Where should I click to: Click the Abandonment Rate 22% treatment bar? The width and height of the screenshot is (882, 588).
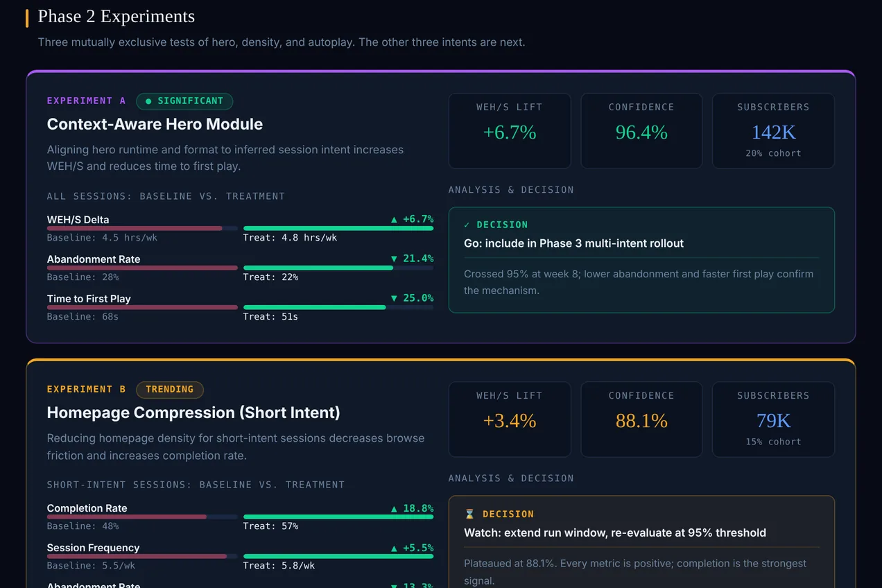(x=318, y=268)
